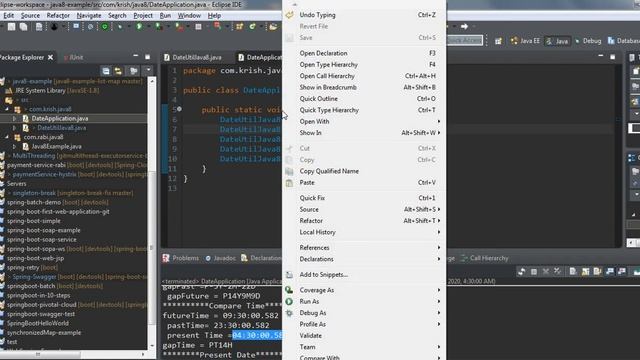
Task: Switch to the Java perspective
Action: tap(558, 41)
